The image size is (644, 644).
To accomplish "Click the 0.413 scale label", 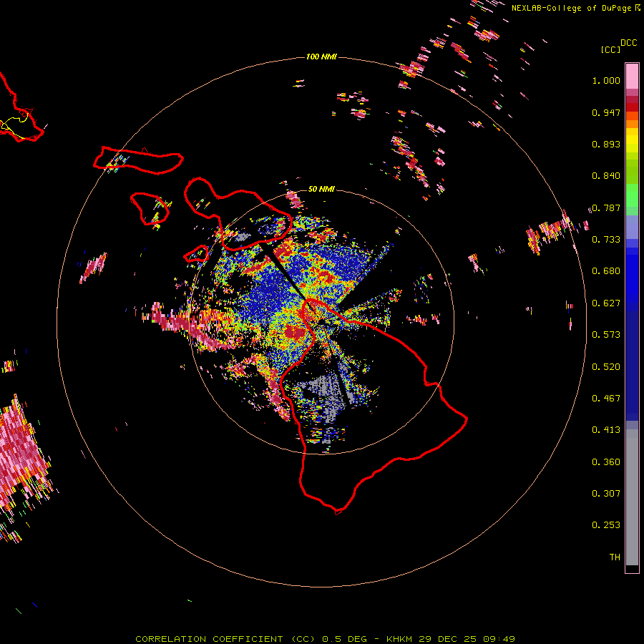I will (x=606, y=430).
